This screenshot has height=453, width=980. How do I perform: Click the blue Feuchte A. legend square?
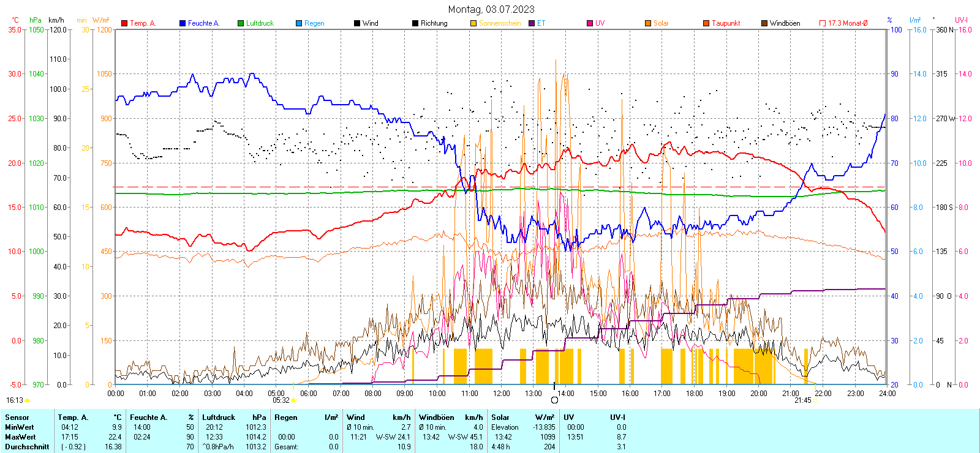(183, 23)
